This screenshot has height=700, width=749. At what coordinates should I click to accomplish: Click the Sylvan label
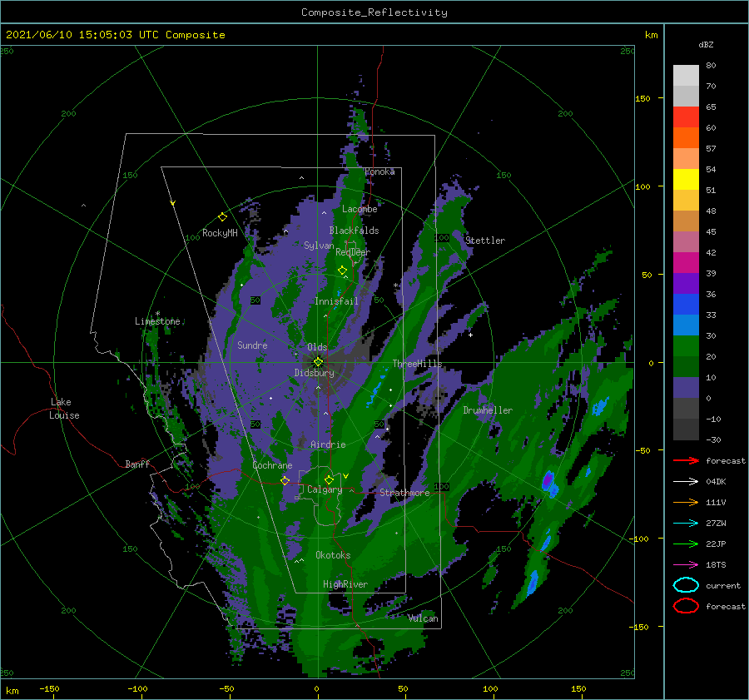(319, 246)
